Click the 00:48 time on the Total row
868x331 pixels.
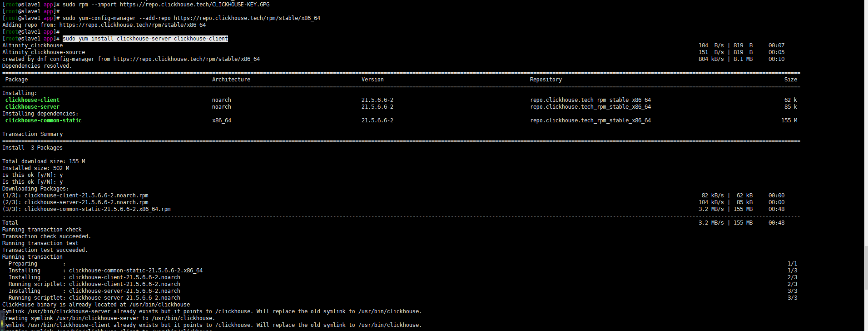tap(776, 223)
